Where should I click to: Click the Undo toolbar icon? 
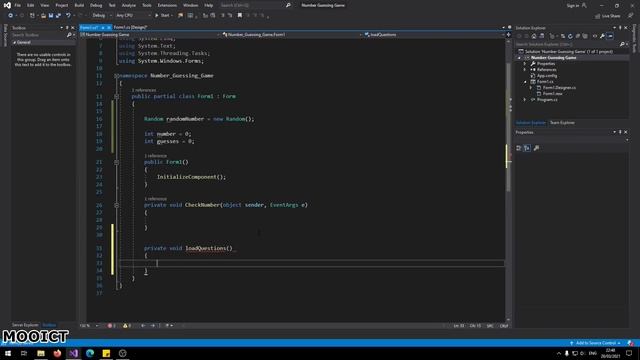(68, 16)
